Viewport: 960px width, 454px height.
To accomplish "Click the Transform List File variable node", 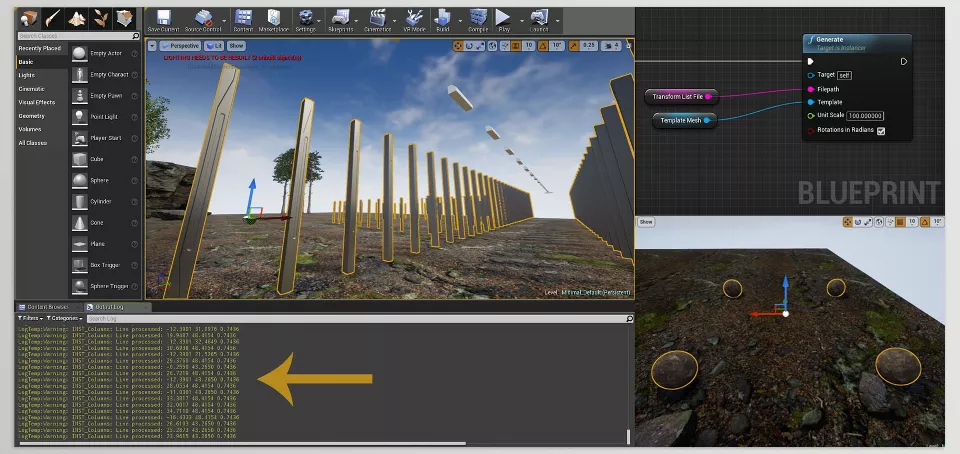I will click(x=680, y=97).
